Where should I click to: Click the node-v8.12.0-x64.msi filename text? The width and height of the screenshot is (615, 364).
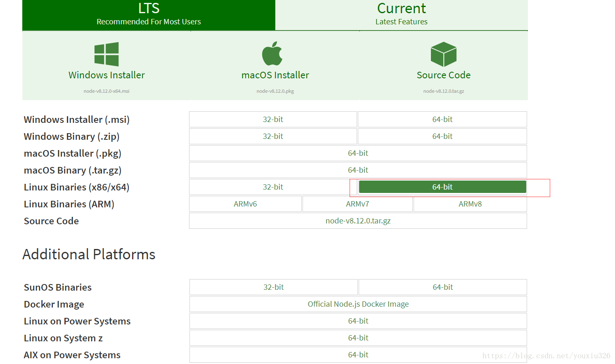106,91
